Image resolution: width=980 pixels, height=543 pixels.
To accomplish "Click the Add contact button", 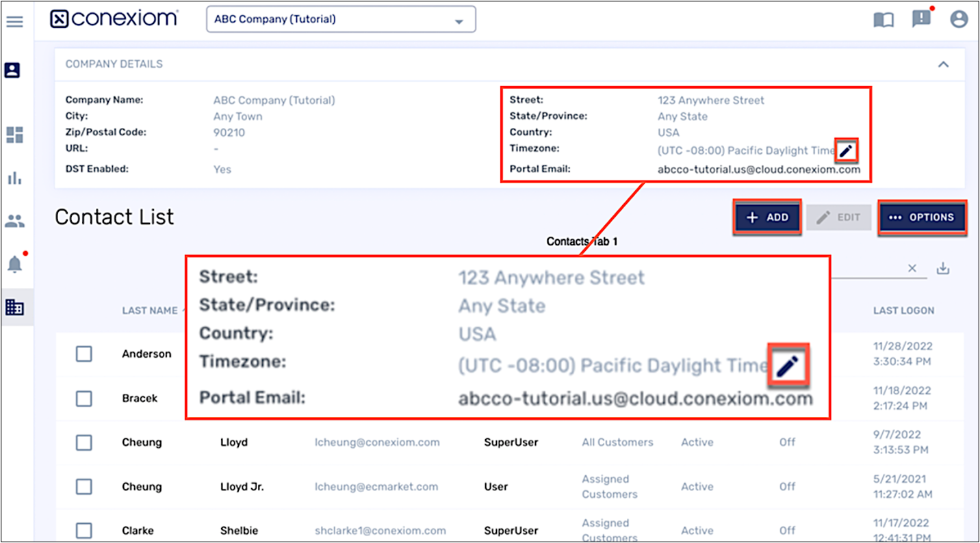I will tap(766, 217).
